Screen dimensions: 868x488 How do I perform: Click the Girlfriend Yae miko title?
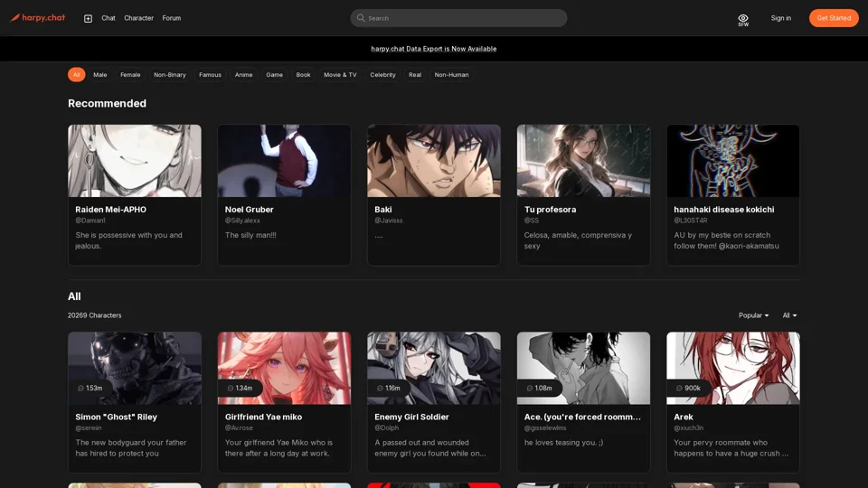point(263,418)
